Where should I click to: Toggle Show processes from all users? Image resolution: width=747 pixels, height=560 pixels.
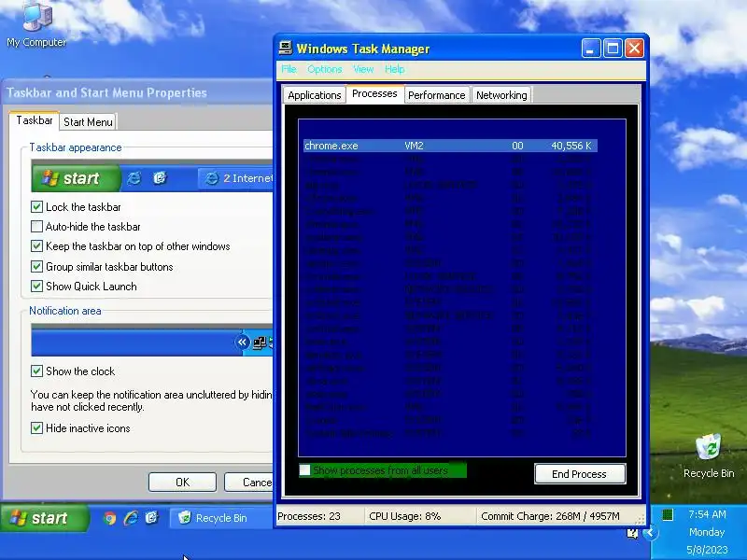[x=305, y=470]
